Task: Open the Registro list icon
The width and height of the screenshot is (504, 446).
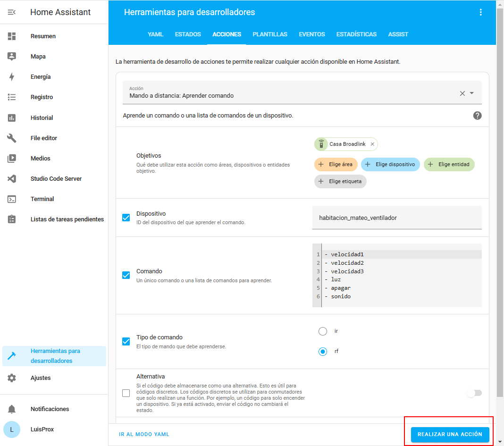Action: tap(12, 97)
